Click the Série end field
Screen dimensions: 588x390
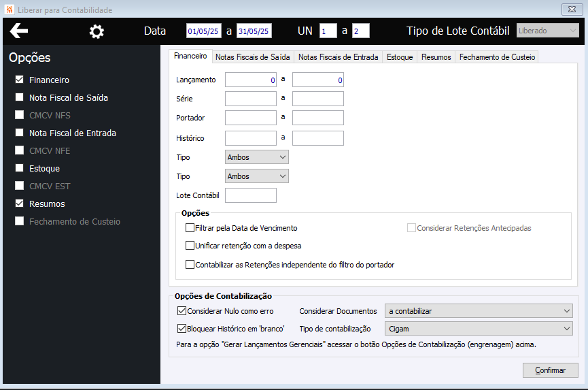318,99
